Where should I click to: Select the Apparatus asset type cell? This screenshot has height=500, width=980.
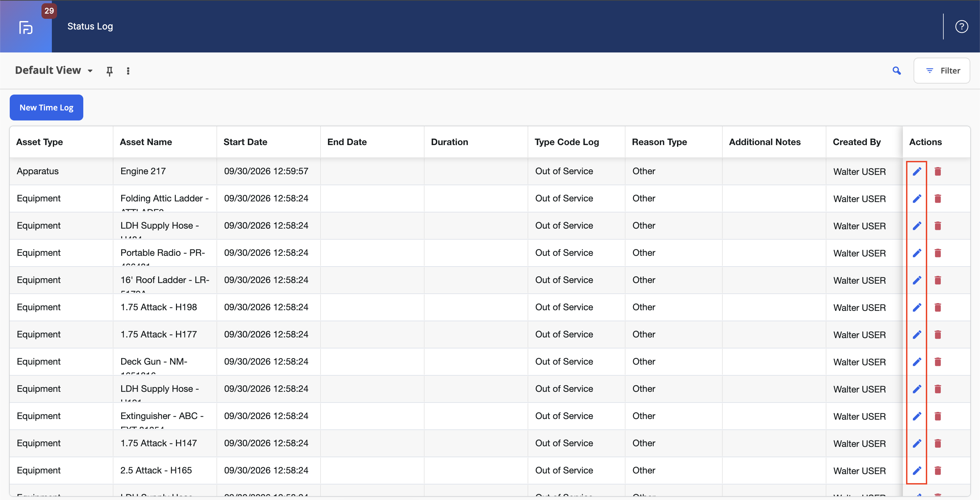tap(61, 171)
